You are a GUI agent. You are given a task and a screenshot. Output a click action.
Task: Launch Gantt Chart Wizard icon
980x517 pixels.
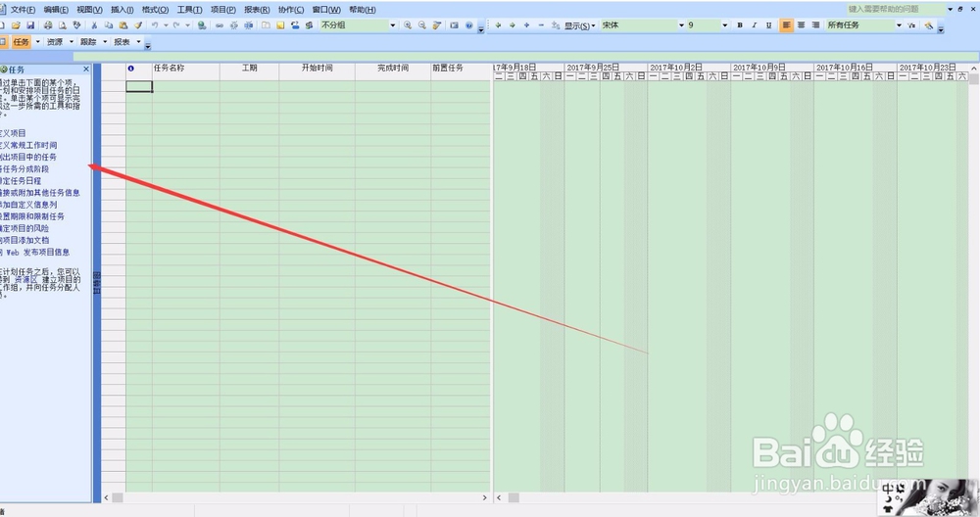pos(929,25)
